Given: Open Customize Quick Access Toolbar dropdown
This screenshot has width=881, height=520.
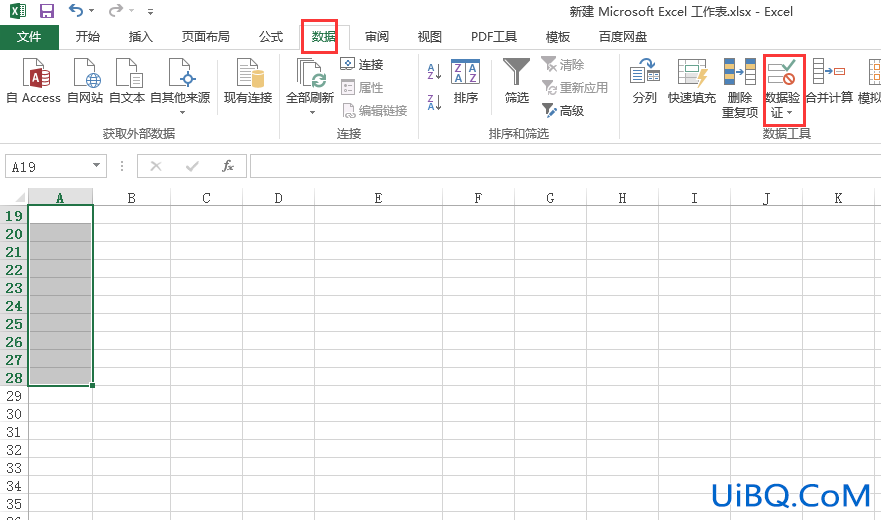Looking at the screenshot, I should (150, 11).
